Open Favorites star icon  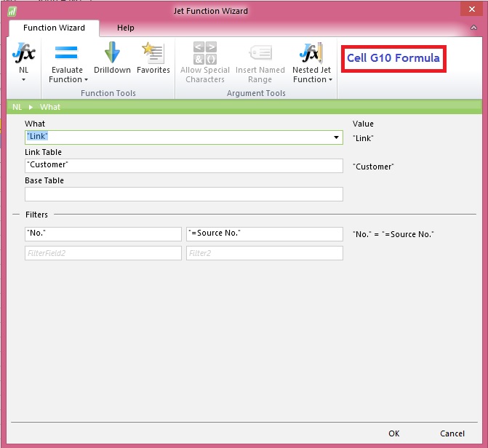[153, 52]
